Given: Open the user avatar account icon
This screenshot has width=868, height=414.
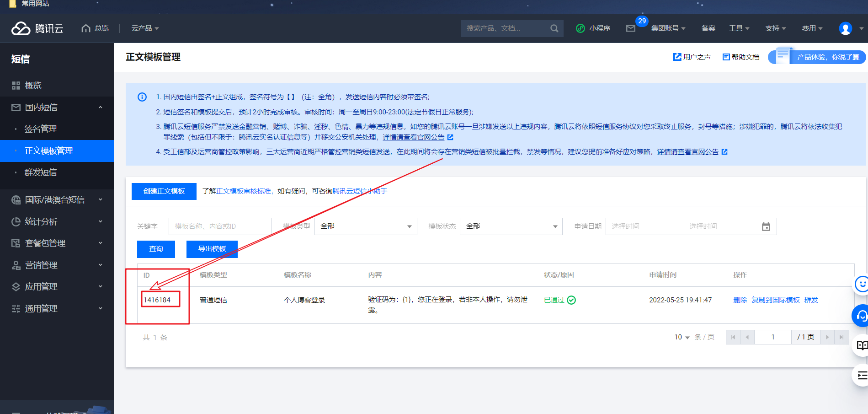Looking at the screenshot, I should click(x=845, y=28).
